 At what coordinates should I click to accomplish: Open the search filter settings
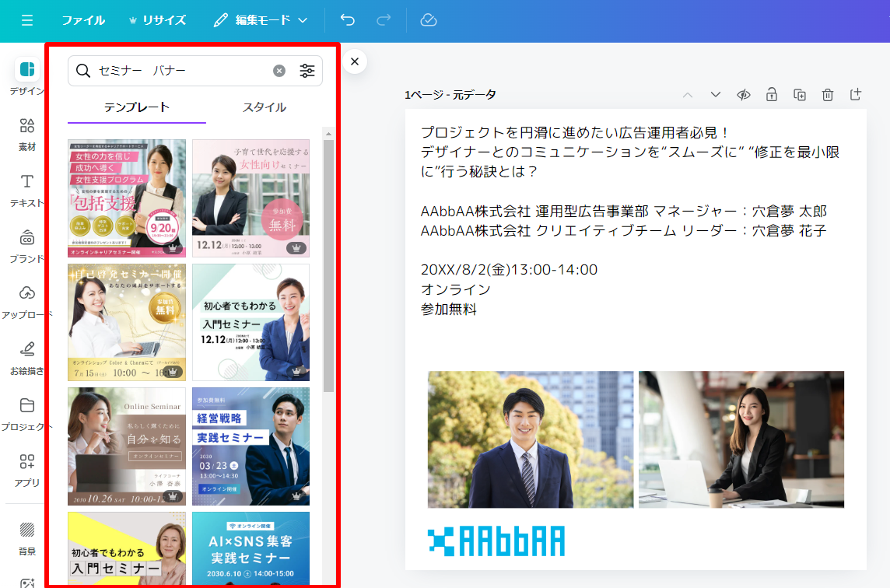[x=307, y=70]
